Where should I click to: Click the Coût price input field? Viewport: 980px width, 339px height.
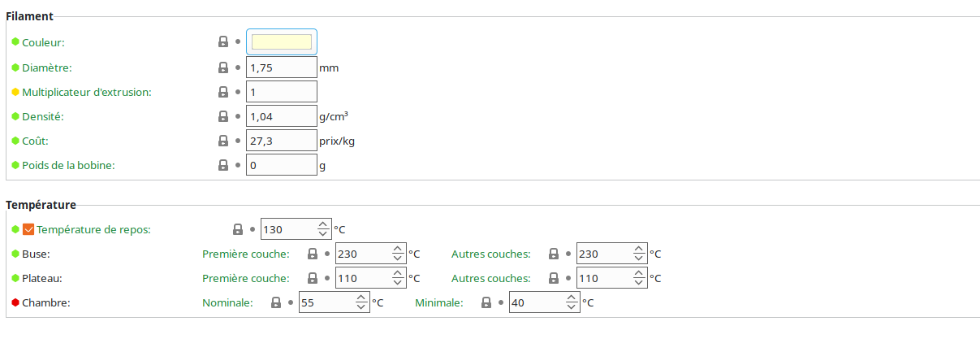pyautogui.click(x=281, y=141)
